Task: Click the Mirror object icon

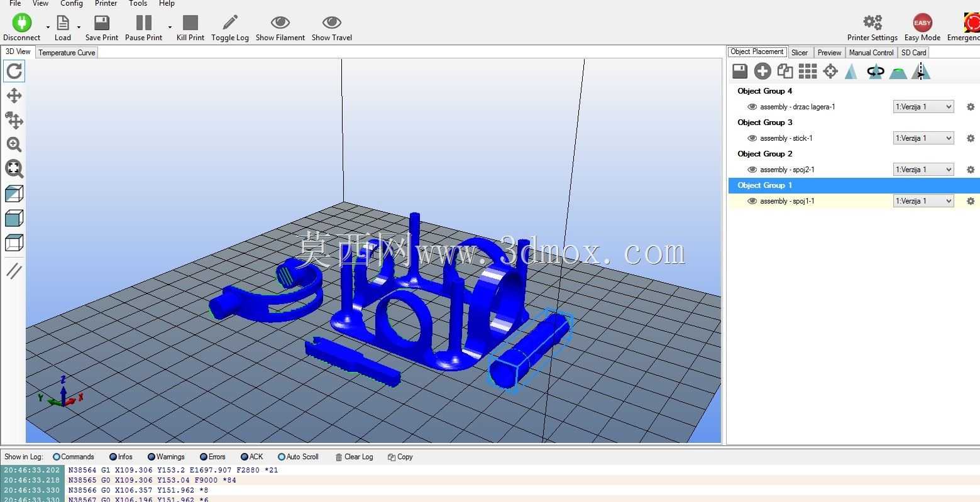Action: pos(921,72)
